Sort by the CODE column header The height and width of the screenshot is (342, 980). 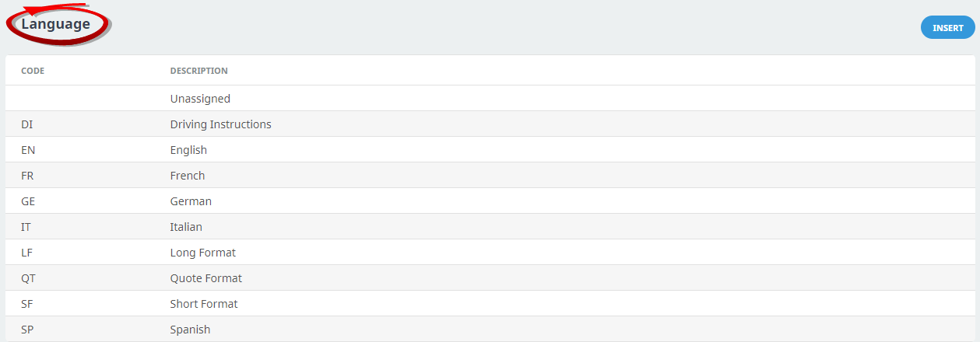pyautogui.click(x=33, y=71)
